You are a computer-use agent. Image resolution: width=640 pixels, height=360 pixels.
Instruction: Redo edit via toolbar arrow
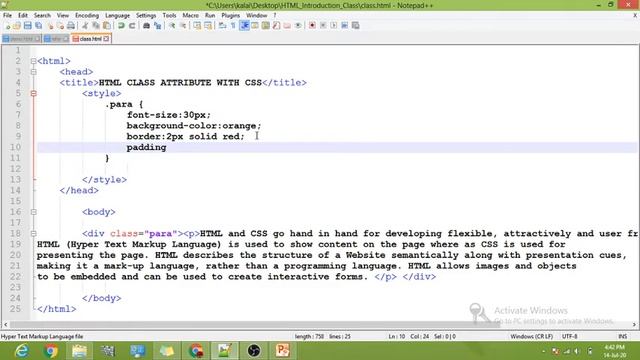click(x=132, y=25)
